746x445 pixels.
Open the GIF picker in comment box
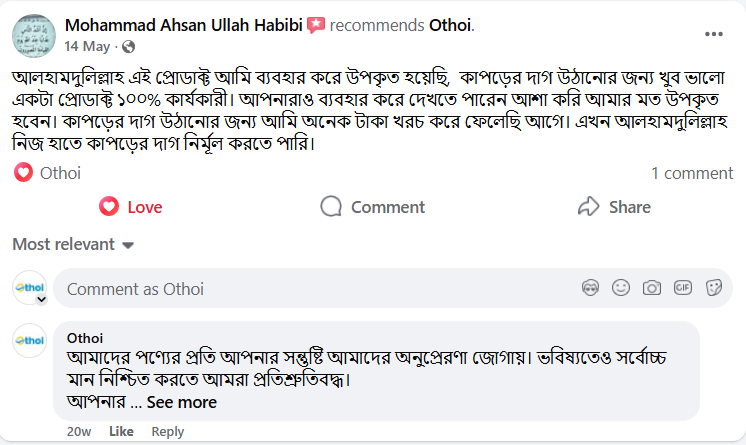pyautogui.click(x=683, y=288)
